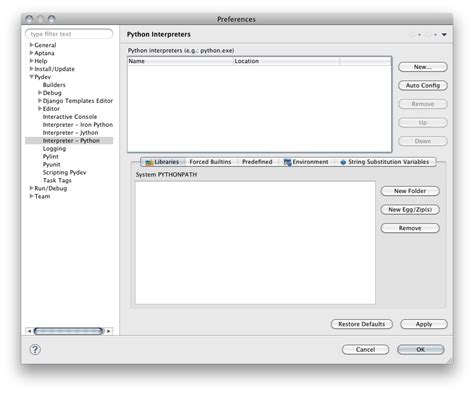Click the Location column header
The image size is (474, 393).
pyautogui.click(x=286, y=61)
